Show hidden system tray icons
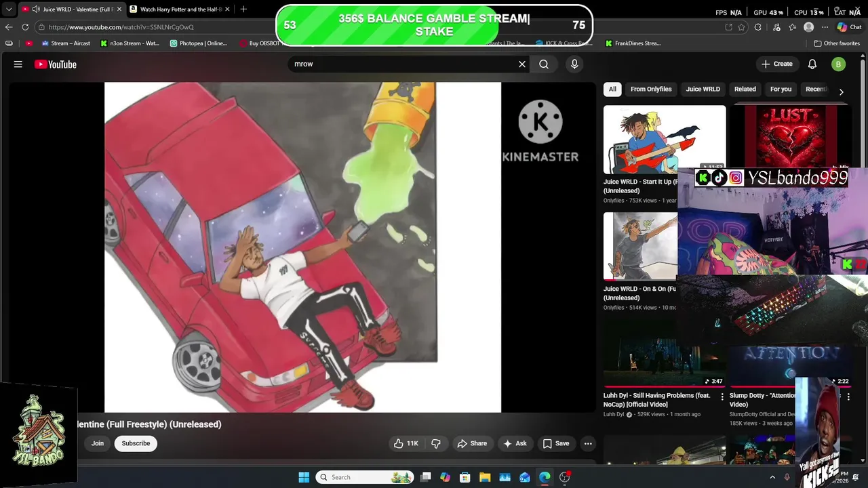Screen dimensions: 868x488 pos(772,477)
